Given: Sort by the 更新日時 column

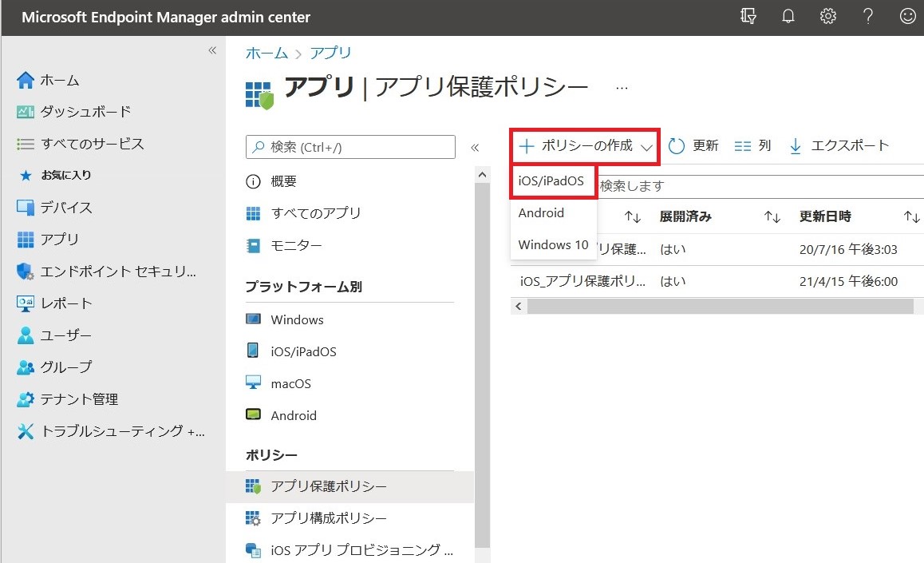Looking at the screenshot, I should click(911, 216).
